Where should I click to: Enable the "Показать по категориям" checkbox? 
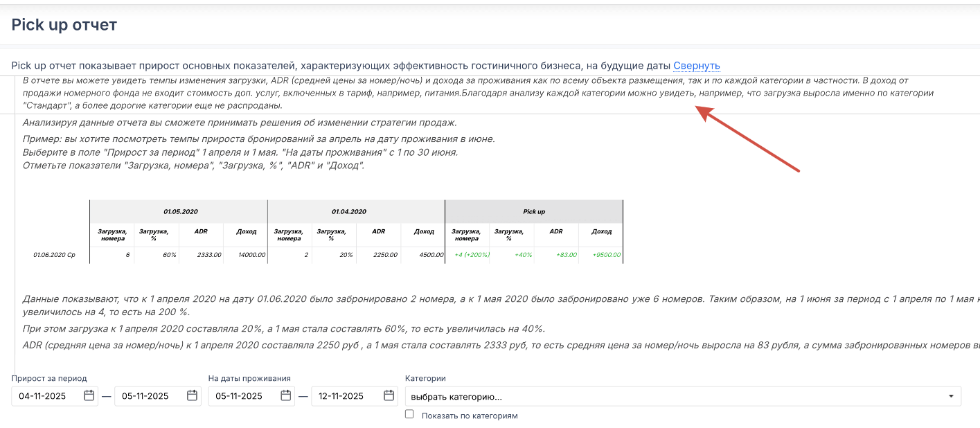(409, 414)
